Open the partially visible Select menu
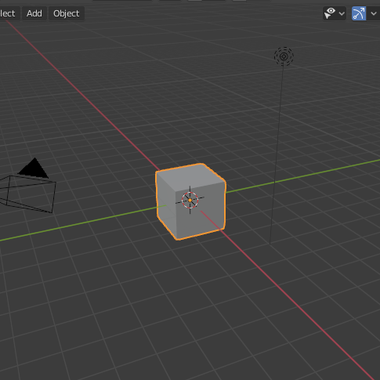Image resolution: width=380 pixels, height=380 pixels. (8, 13)
